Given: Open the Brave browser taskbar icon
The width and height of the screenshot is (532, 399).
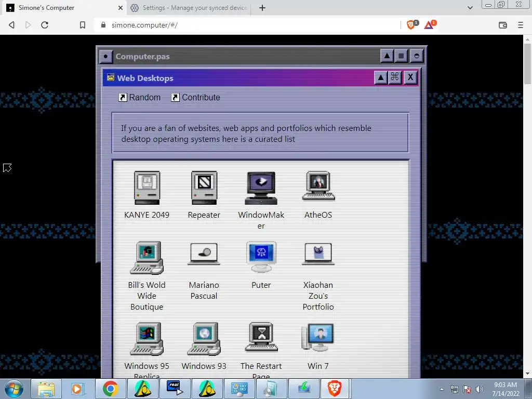Looking at the screenshot, I should click(x=334, y=389).
